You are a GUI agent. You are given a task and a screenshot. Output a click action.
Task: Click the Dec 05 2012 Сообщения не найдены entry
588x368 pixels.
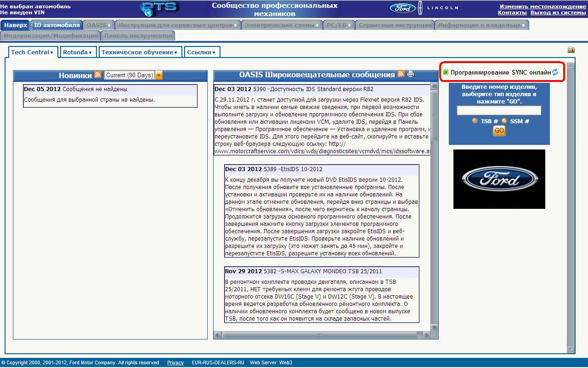click(110, 89)
